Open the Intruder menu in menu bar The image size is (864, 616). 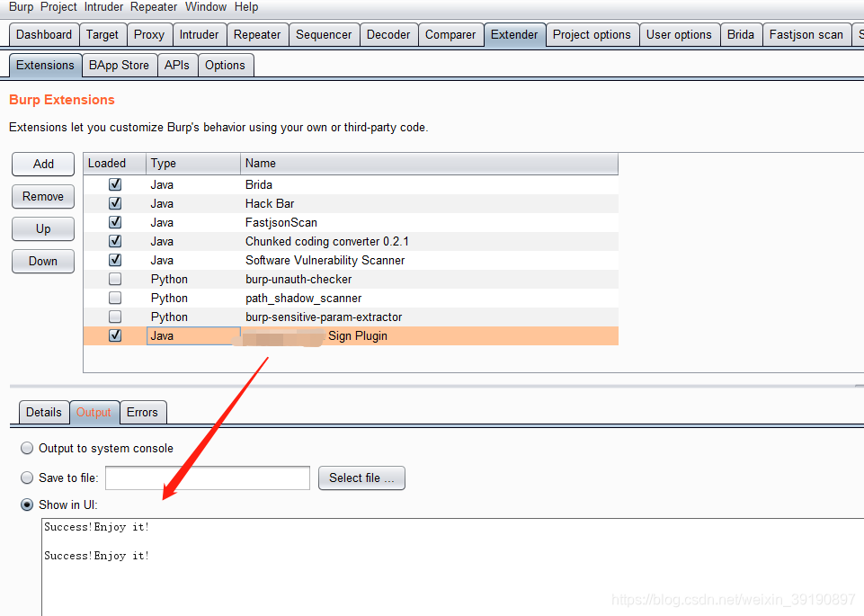pyautogui.click(x=103, y=7)
